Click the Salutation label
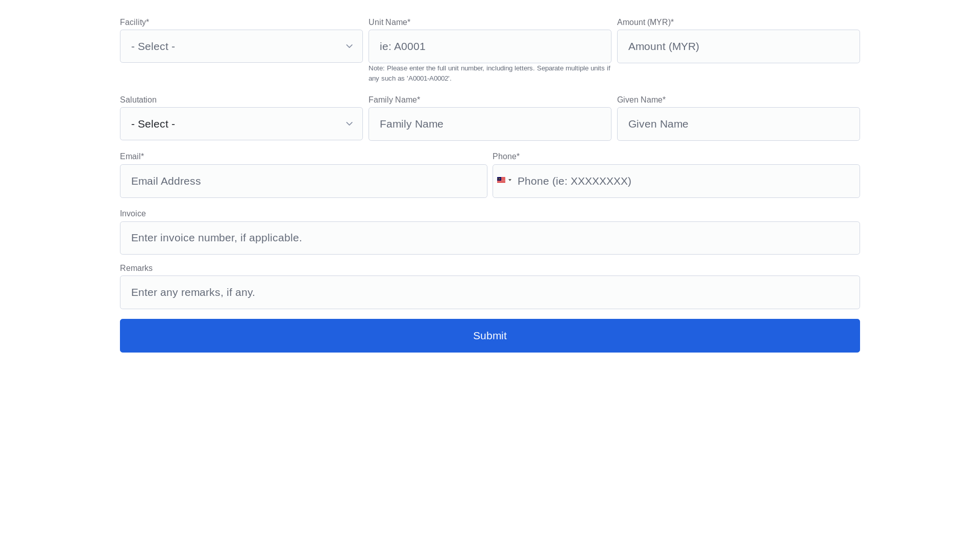This screenshot has width=980, height=551. (x=138, y=100)
